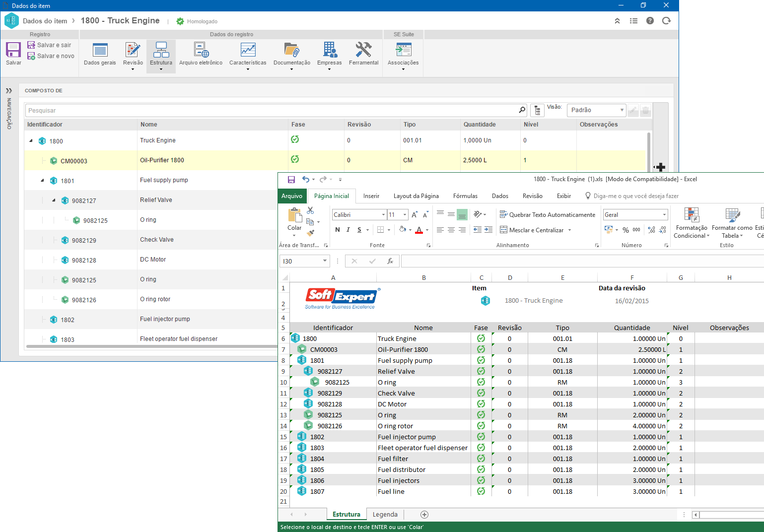Open the Visão Padrão dropdown

pos(596,110)
